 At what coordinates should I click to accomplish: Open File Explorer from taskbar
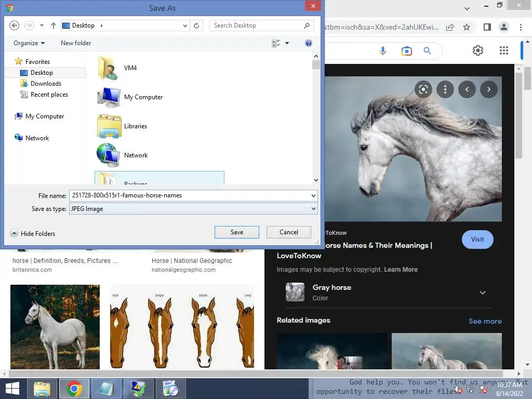pos(42,389)
